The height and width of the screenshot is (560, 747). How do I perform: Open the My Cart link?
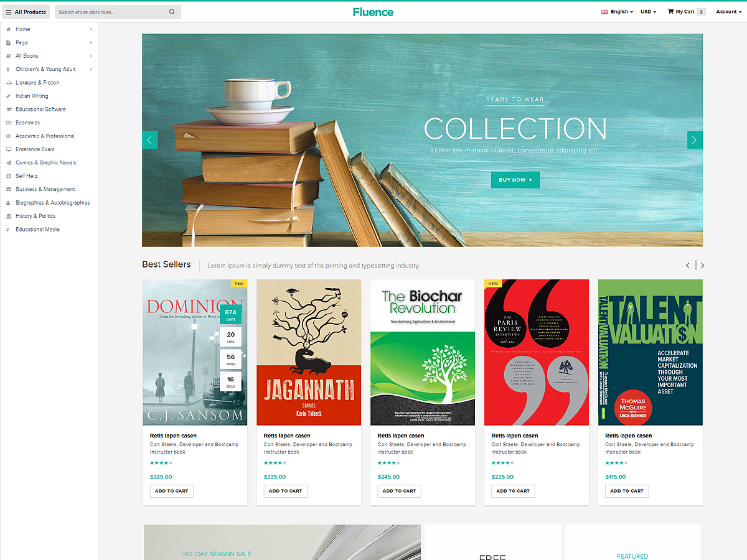[x=685, y=12]
